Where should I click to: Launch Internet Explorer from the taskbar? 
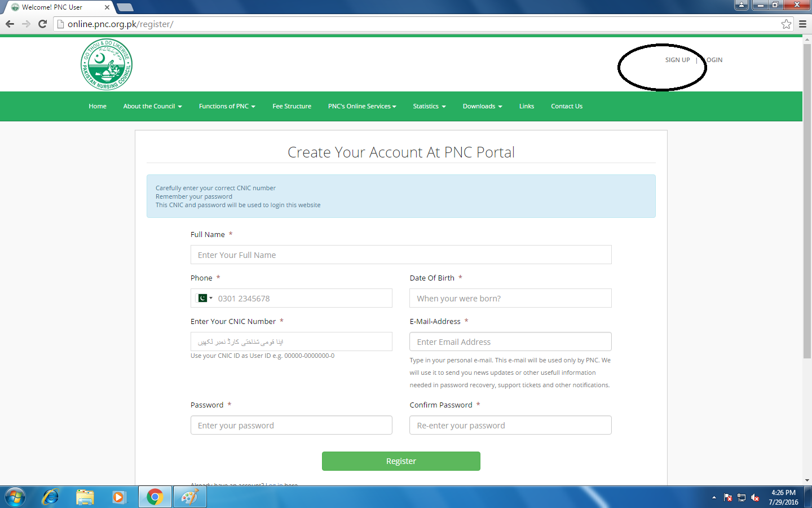pos(51,497)
